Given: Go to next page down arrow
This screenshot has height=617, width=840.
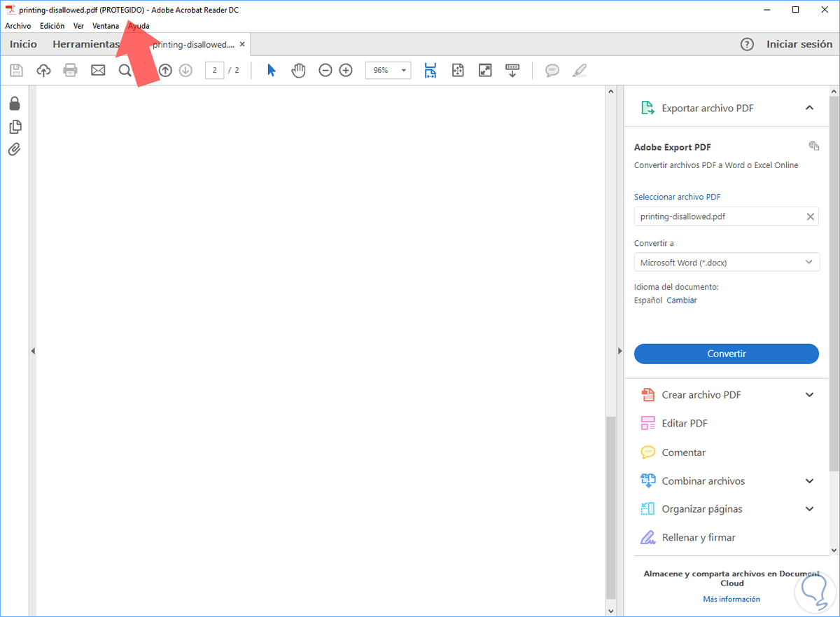Looking at the screenshot, I should click(185, 71).
